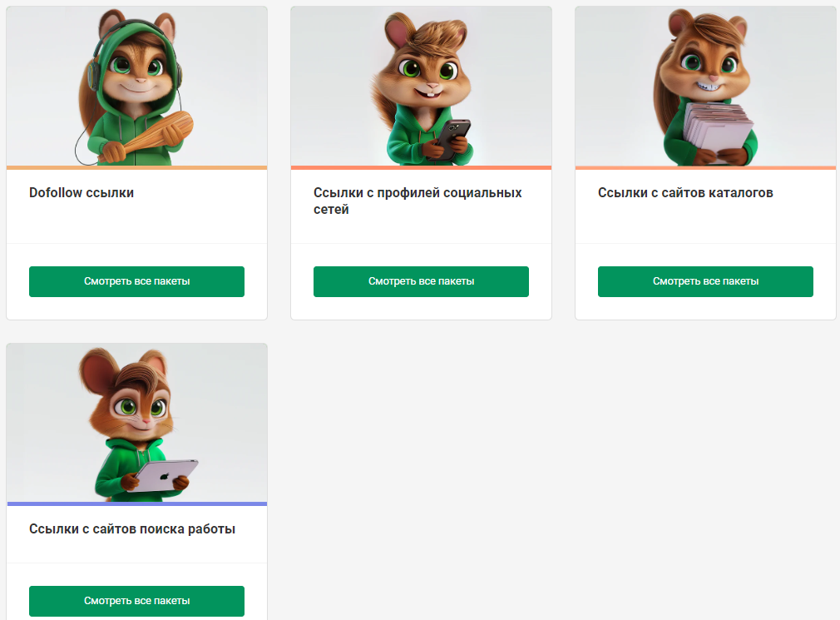This screenshot has width=840, height=620.
Task: Open the job search sites card image
Action: pyautogui.click(x=136, y=422)
